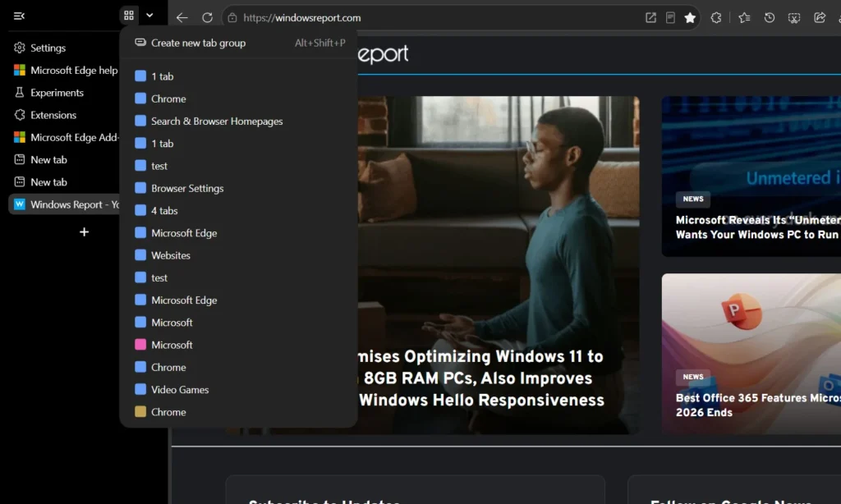Image resolution: width=841 pixels, height=504 pixels.
Task: Open the Browser Settings tab group
Action: tap(239, 188)
